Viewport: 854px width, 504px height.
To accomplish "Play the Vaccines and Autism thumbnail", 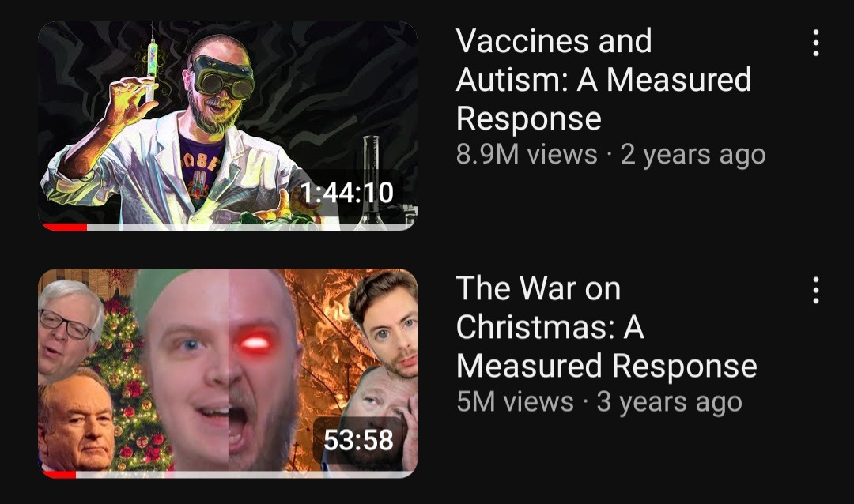I will click(228, 126).
